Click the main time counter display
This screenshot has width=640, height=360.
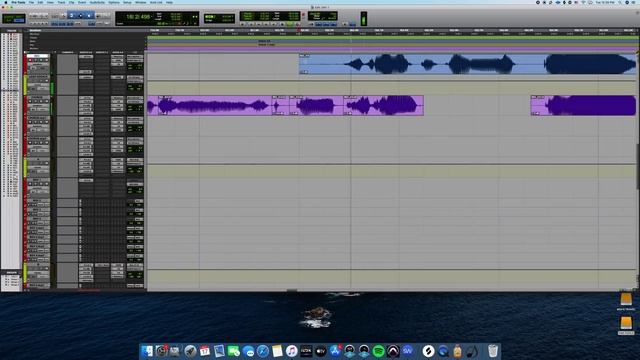click(139, 17)
